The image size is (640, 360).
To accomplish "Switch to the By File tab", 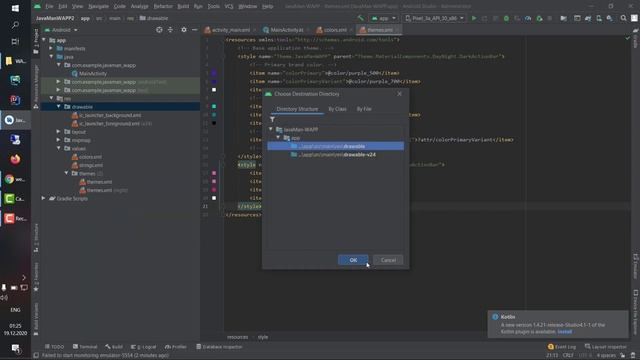I will (x=364, y=109).
